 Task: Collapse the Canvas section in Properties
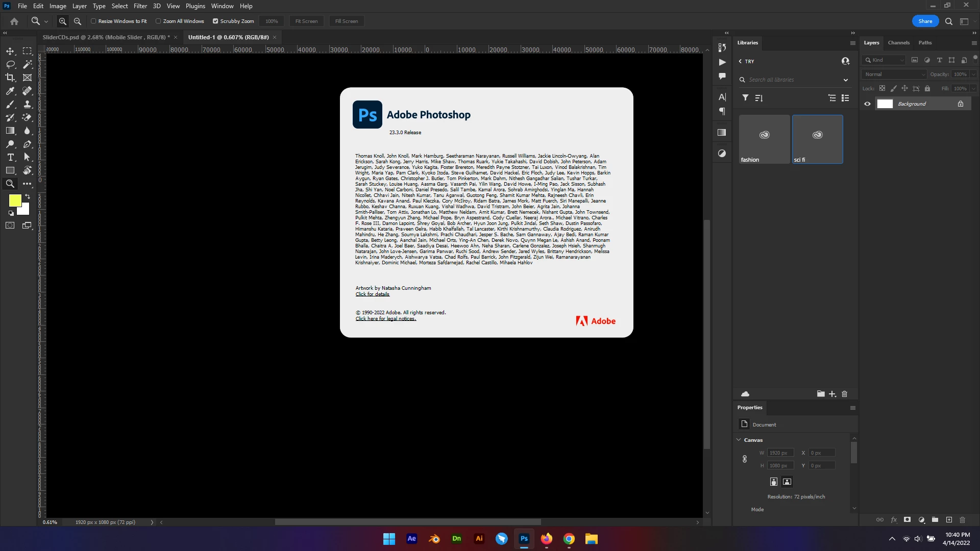[739, 440]
